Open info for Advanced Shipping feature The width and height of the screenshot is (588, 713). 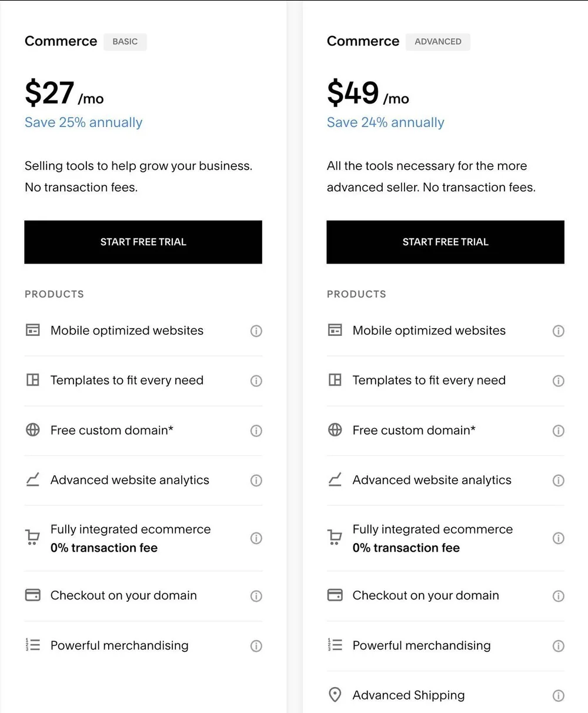[558, 696]
